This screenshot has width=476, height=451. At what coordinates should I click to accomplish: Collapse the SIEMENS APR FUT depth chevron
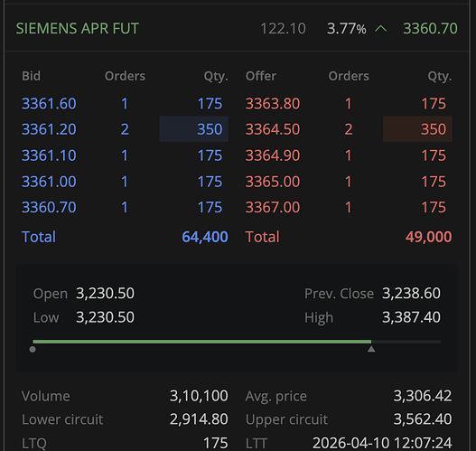click(x=380, y=29)
